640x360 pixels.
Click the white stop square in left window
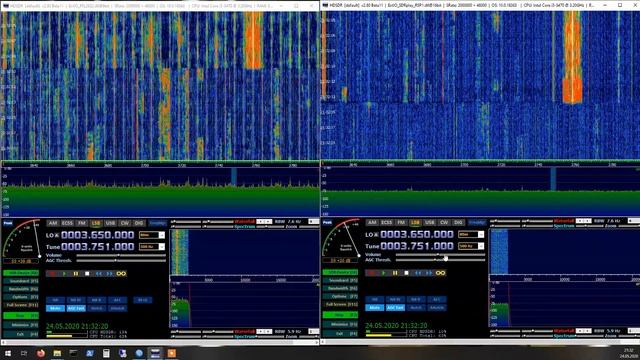[87, 273]
